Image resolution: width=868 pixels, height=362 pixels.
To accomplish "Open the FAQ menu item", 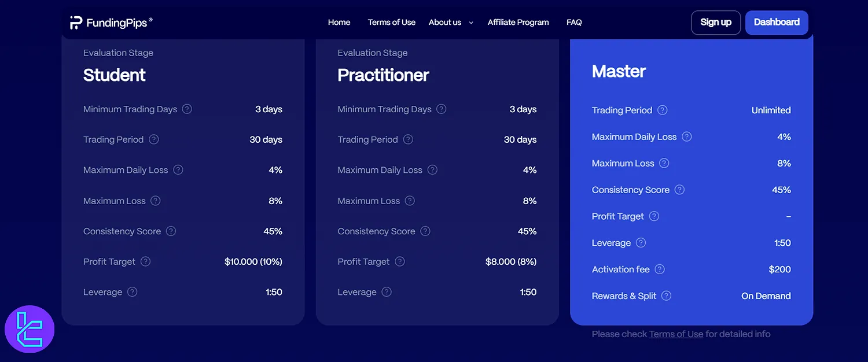I will pos(574,23).
